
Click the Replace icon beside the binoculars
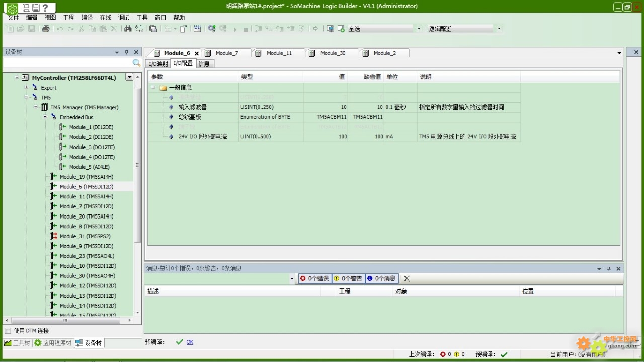coord(139,29)
